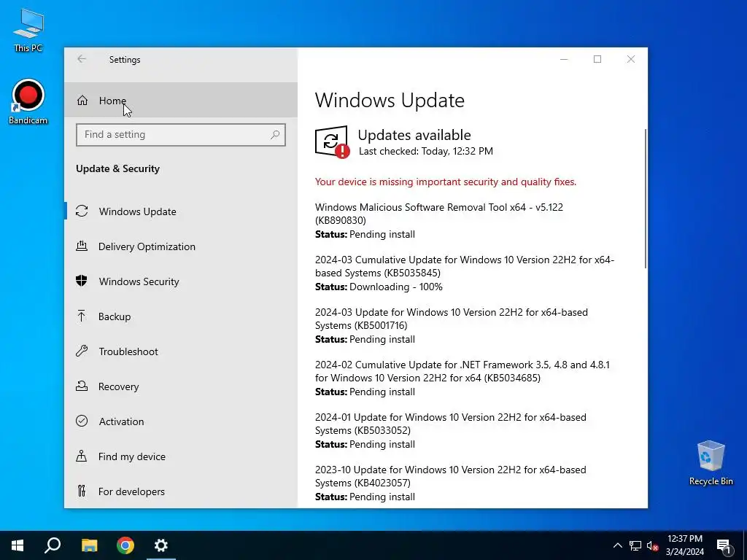The image size is (747, 560).
Task: Click the KB5001716 update entry
Action: [451, 325]
